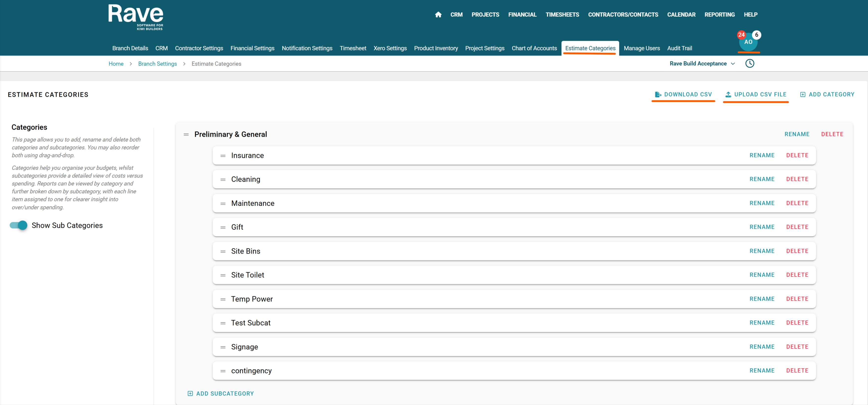The height and width of the screenshot is (405, 868).
Task: Click the Add Subcategory plus icon
Action: tap(190, 393)
